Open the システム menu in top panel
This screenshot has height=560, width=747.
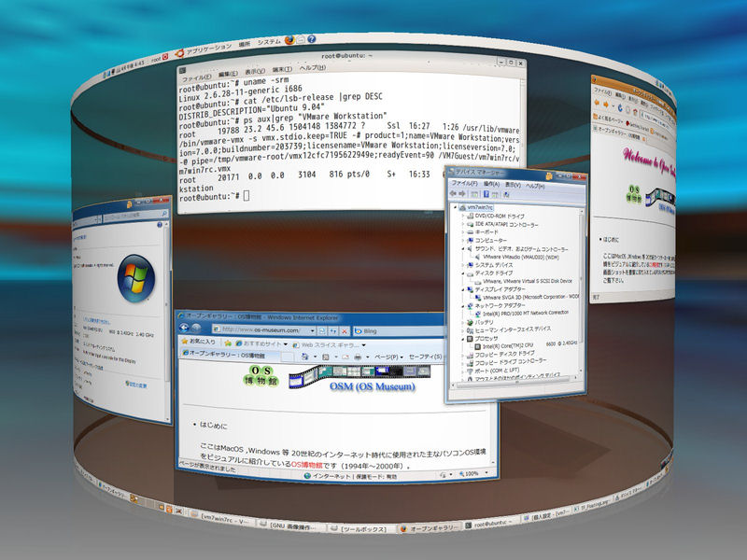click(x=270, y=42)
